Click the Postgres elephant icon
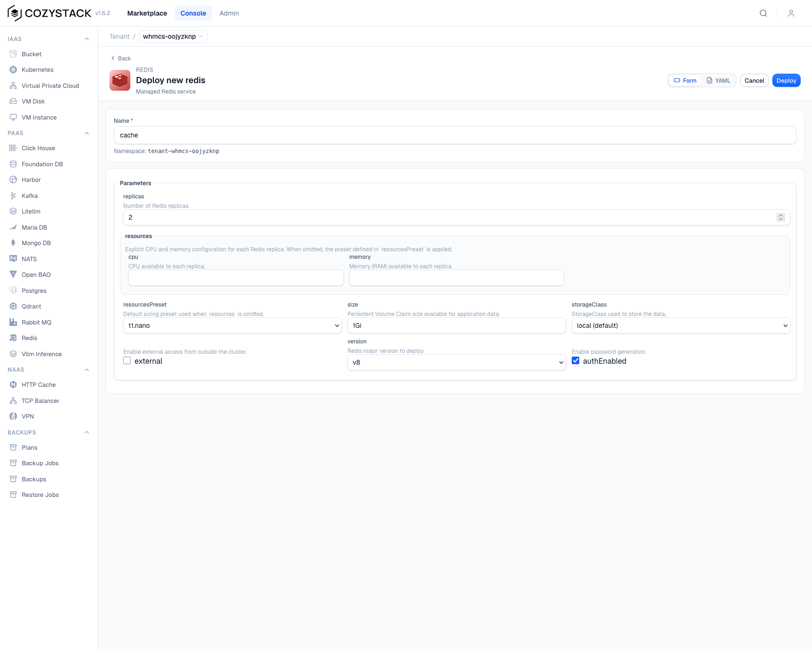Viewport: 812px width, 649px height. tap(13, 290)
